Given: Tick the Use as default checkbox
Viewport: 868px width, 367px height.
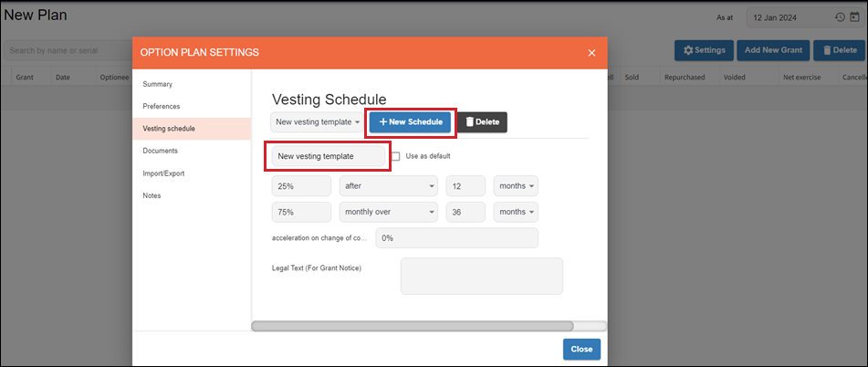Looking at the screenshot, I should pyautogui.click(x=396, y=156).
